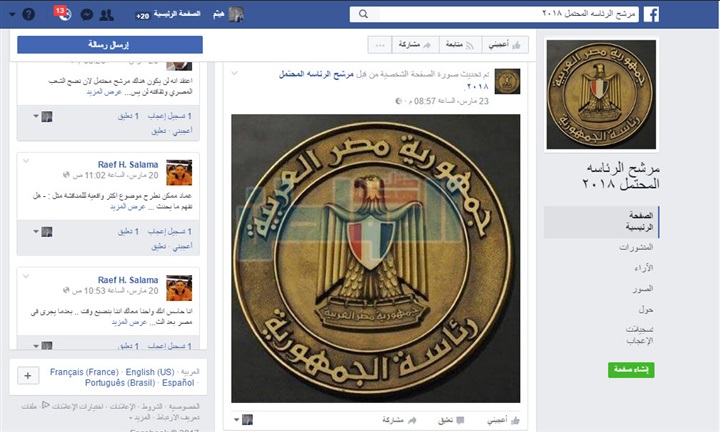This screenshot has height=432, width=720.
Task: Click the plus button to add a language
Action: click(28, 376)
